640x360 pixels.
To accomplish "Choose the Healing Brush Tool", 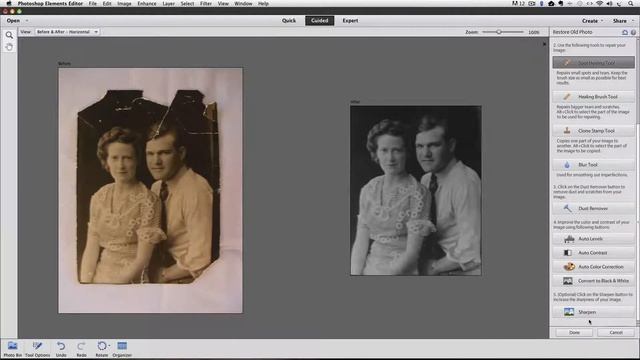I will 593,97.
